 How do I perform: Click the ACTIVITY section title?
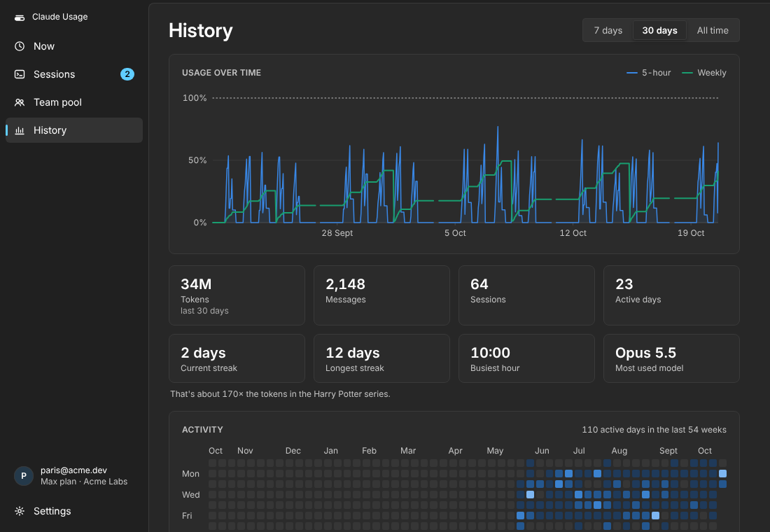click(202, 430)
